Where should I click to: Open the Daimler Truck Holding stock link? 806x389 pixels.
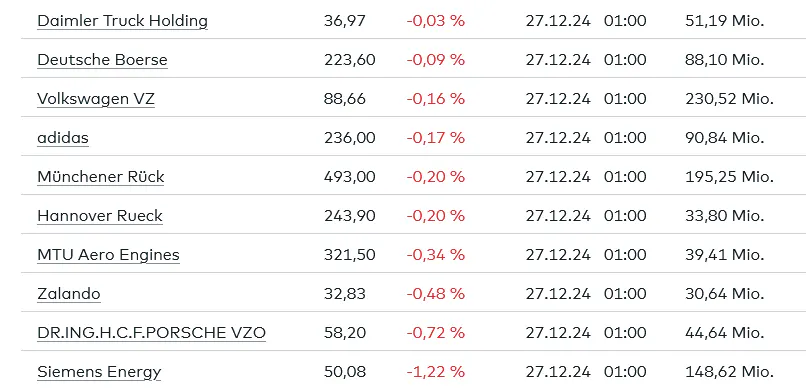click(x=122, y=21)
